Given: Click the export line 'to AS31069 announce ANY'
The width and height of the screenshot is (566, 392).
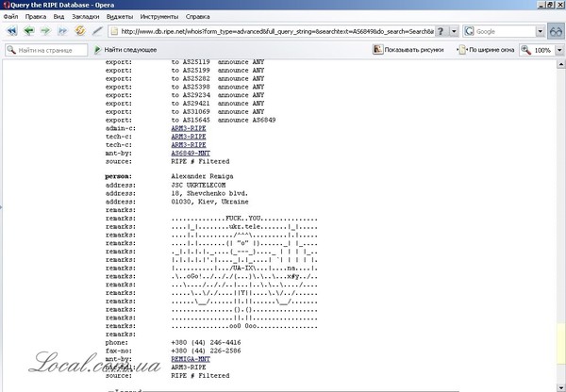Looking at the screenshot, I should pos(218,112).
